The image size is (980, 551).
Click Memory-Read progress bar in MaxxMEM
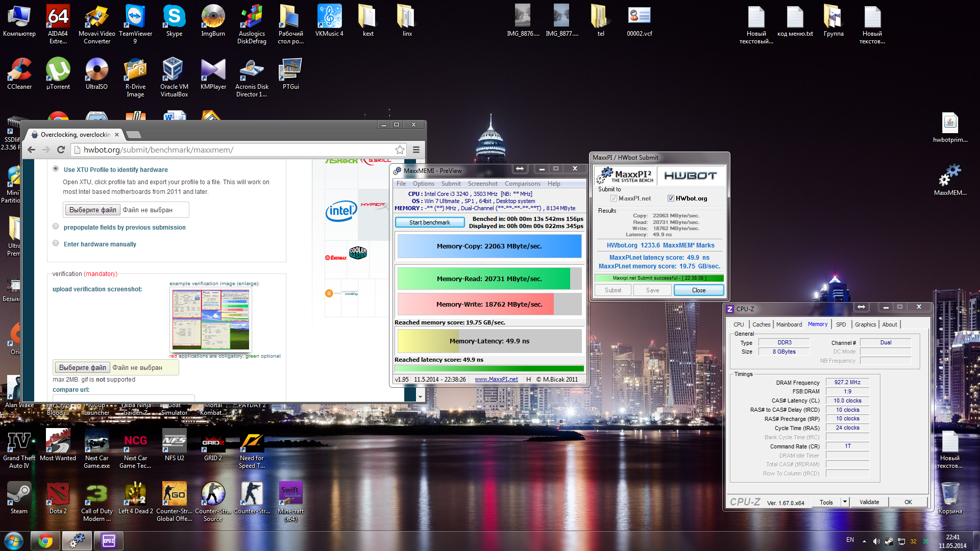coord(489,279)
